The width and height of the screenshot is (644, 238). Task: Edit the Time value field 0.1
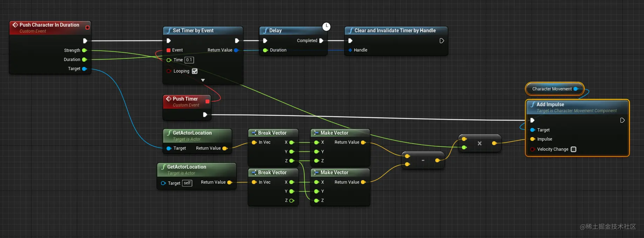click(189, 60)
